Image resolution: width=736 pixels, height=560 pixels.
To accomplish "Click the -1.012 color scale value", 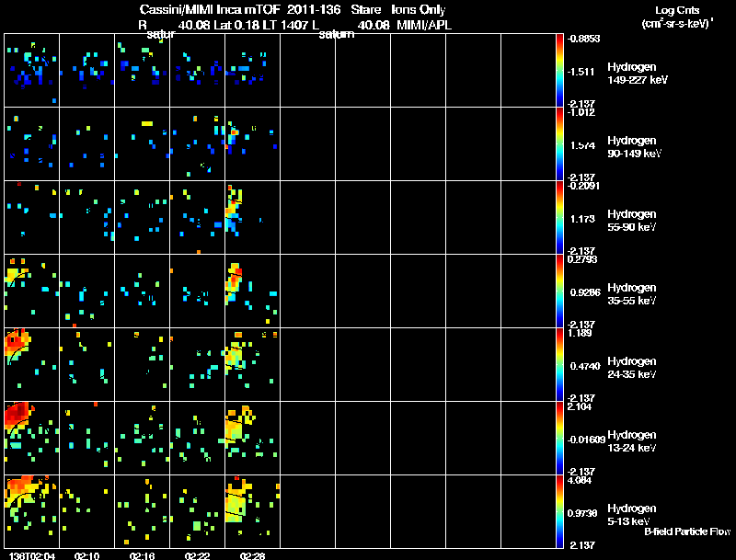I will (x=581, y=112).
